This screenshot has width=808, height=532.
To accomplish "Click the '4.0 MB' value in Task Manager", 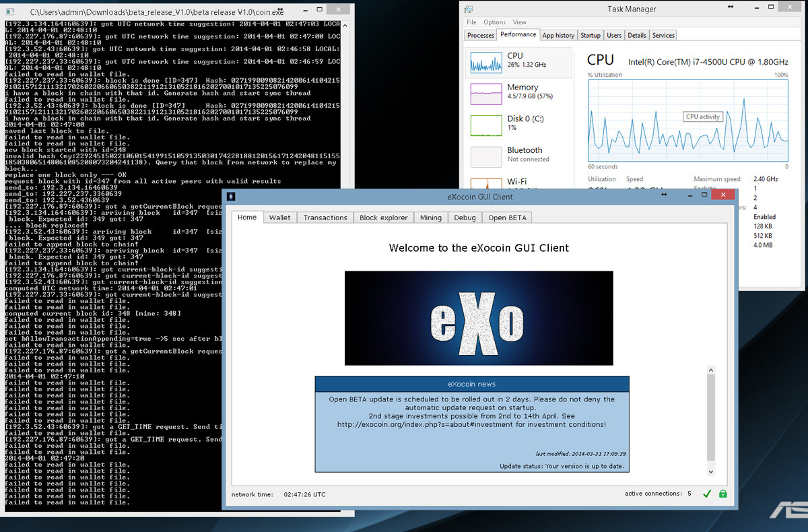I will click(764, 245).
